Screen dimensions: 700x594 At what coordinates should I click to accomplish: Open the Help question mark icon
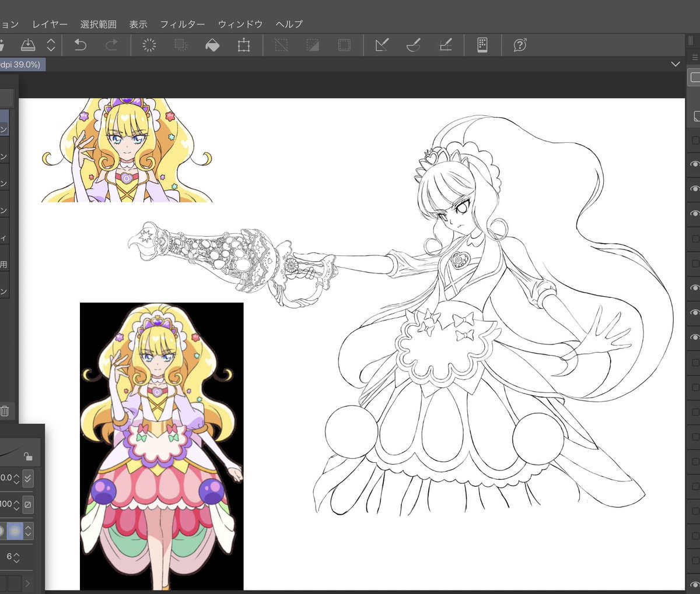(x=520, y=45)
